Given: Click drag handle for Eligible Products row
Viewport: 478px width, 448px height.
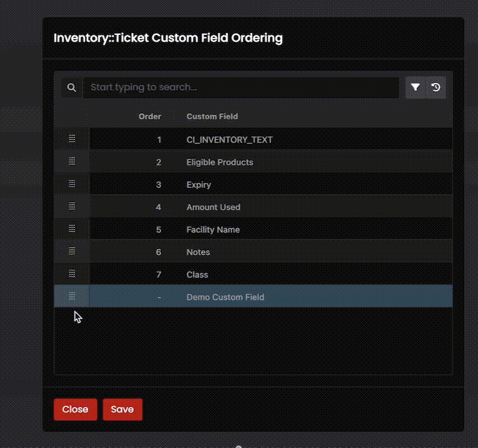Looking at the screenshot, I should pos(72,161).
